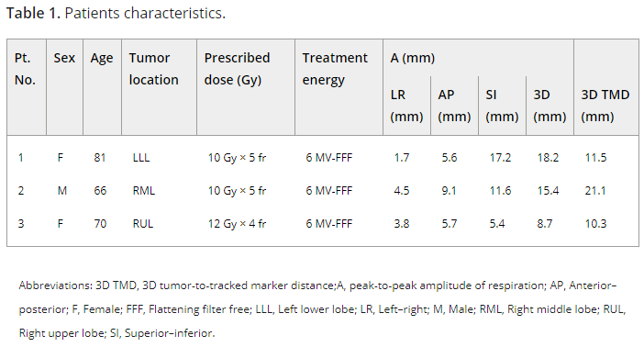Select the SI (mm) subheader
Viewport: 644px width, 347px height.
coord(502,106)
